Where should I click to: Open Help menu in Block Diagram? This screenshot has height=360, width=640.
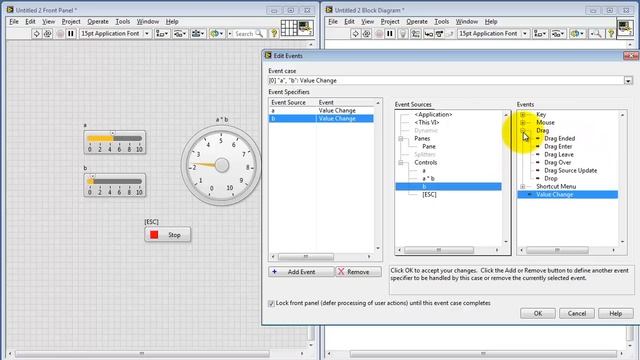coord(491,21)
